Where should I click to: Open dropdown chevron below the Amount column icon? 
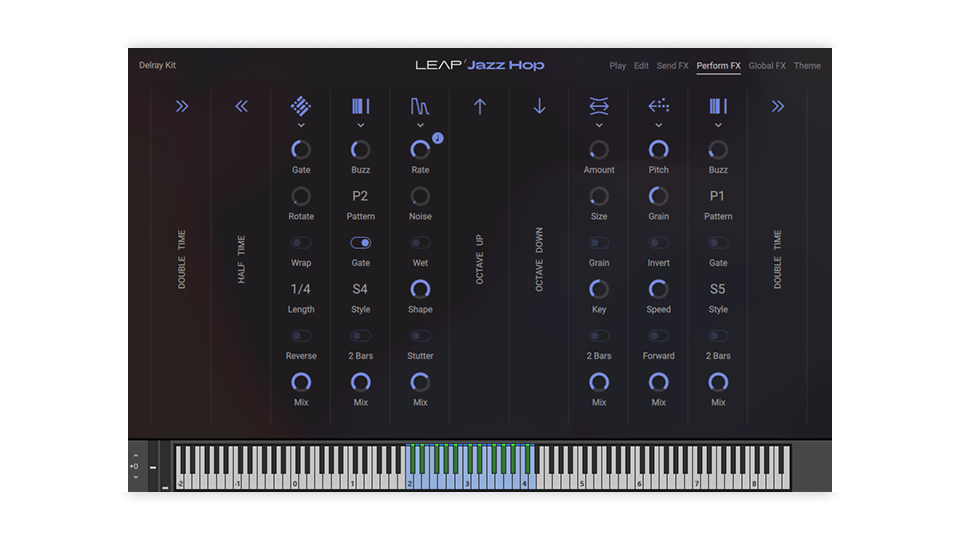pyautogui.click(x=599, y=126)
